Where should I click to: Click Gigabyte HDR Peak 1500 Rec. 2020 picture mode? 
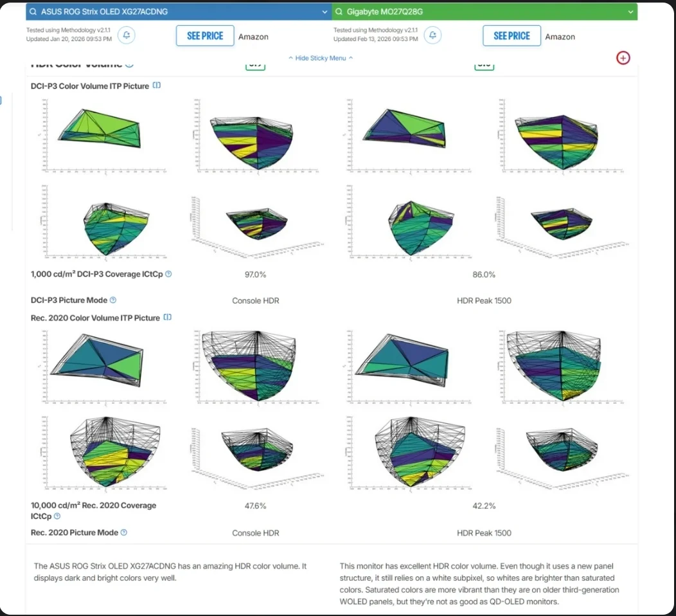click(484, 533)
